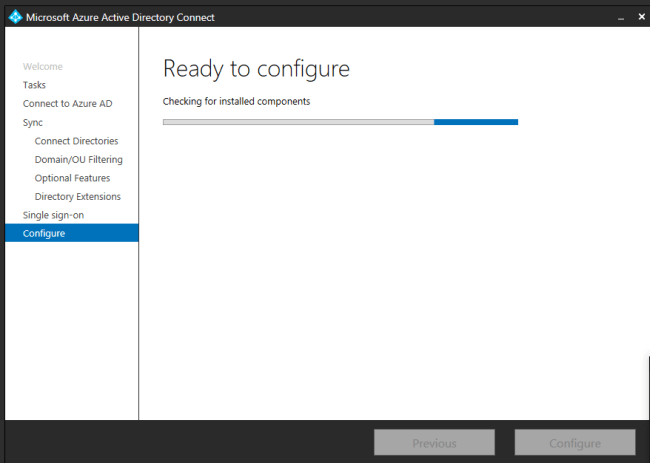Select Connect Directories sub-step
This screenshot has width=650, height=463.
(x=76, y=141)
